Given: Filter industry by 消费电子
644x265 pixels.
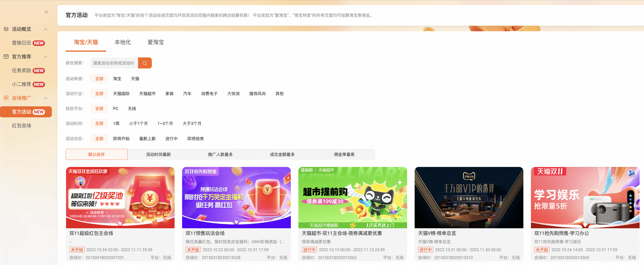Looking at the screenshot, I should (x=209, y=94).
